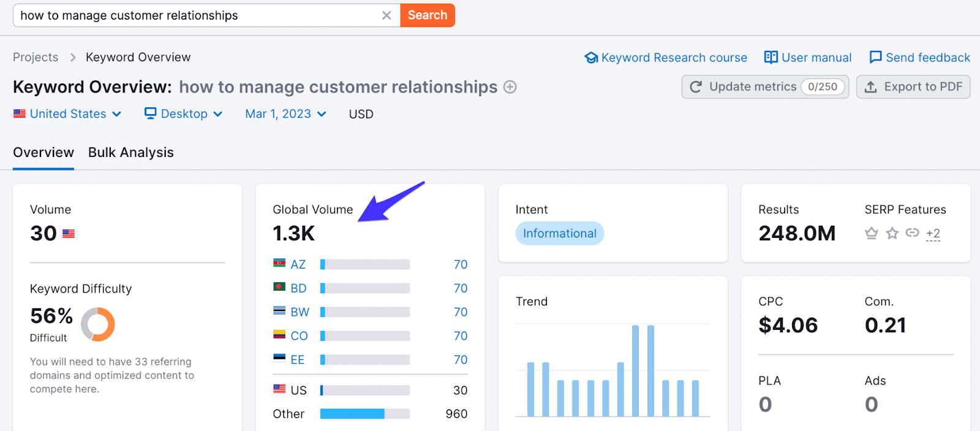Image resolution: width=980 pixels, height=431 pixels.
Task: Click the Estonia flag icon
Action: [279, 358]
